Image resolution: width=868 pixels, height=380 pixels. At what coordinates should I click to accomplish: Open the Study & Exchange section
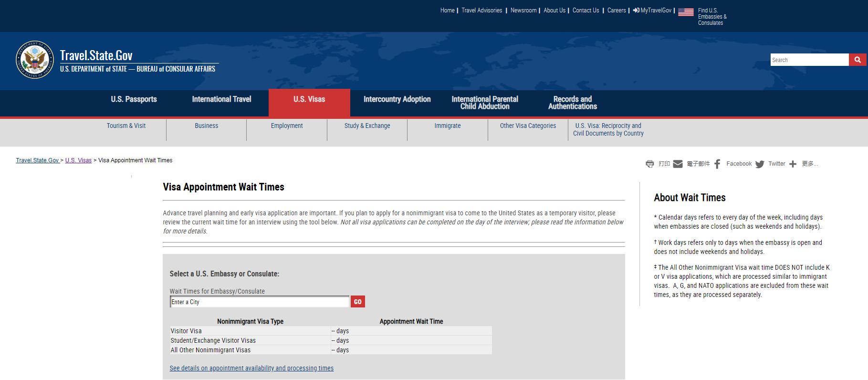(367, 126)
